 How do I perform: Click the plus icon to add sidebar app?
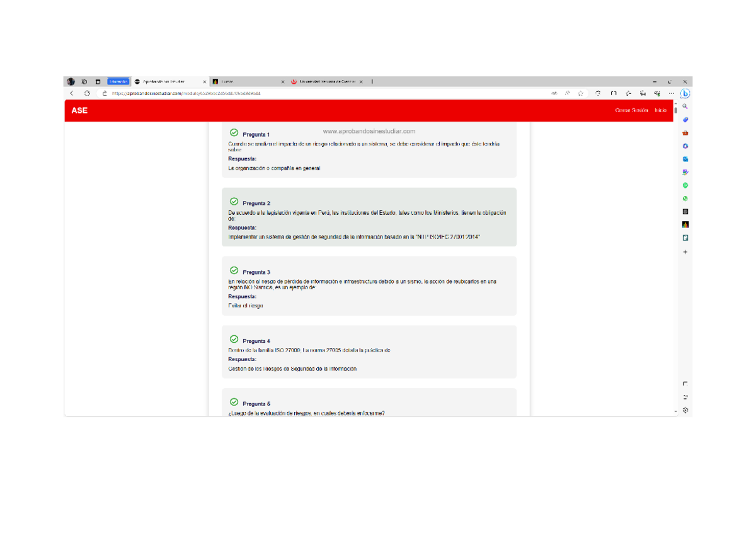point(685,252)
